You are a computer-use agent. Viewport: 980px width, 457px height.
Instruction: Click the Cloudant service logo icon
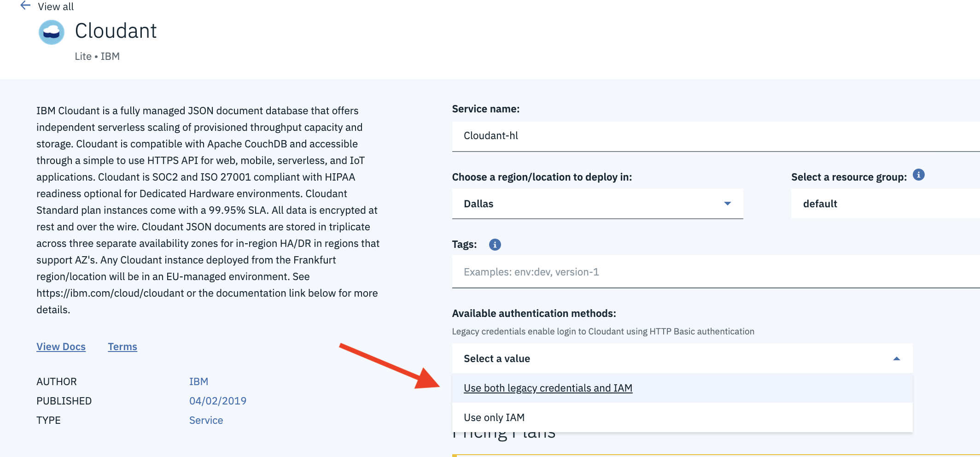[x=51, y=32]
